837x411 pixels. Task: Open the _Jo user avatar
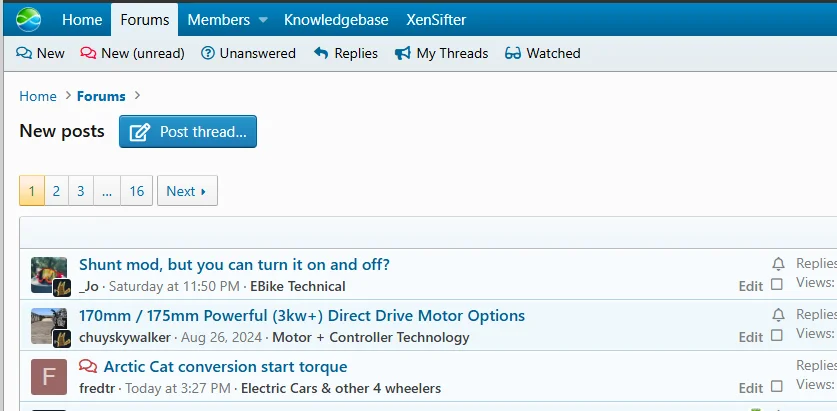click(49, 274)
